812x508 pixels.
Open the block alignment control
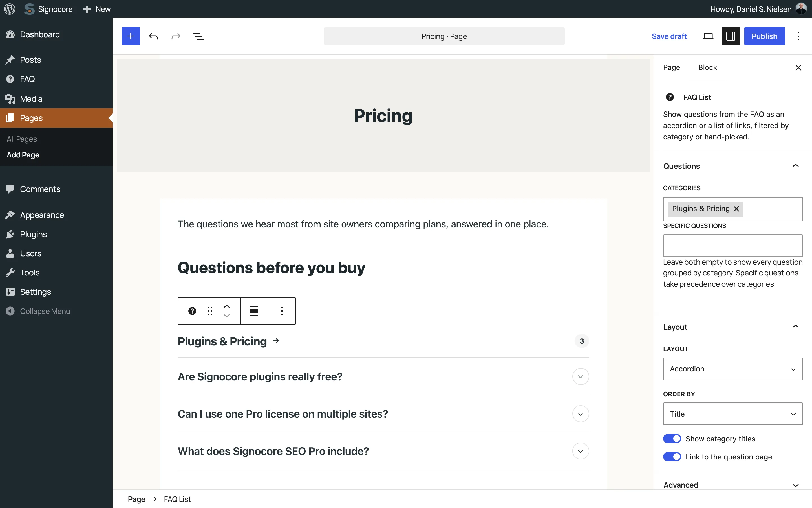[254, 311]
